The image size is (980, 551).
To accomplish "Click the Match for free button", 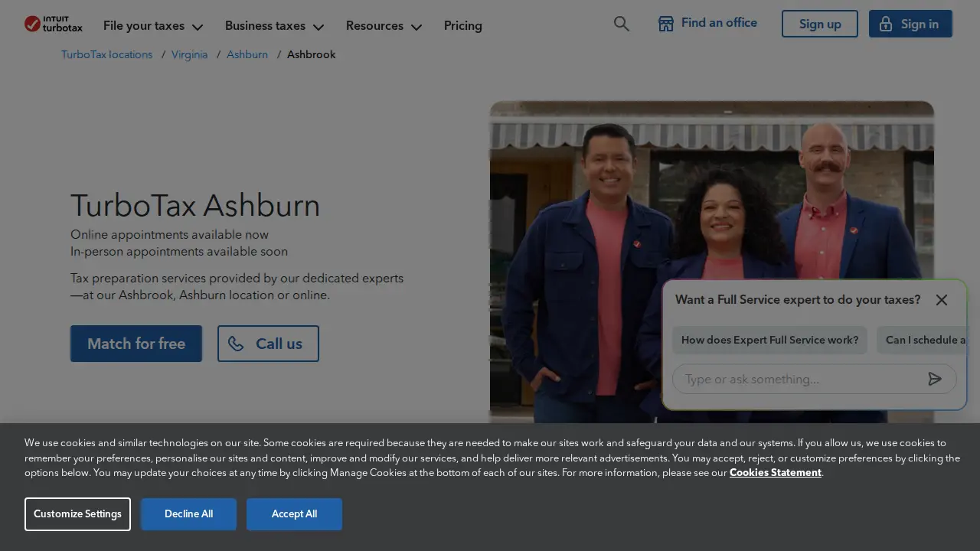I will [136, 344].
